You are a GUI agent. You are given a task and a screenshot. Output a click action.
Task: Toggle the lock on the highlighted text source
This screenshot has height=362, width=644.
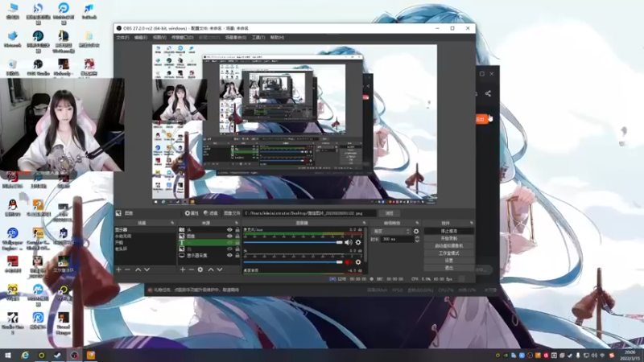(x=237, y=243)
